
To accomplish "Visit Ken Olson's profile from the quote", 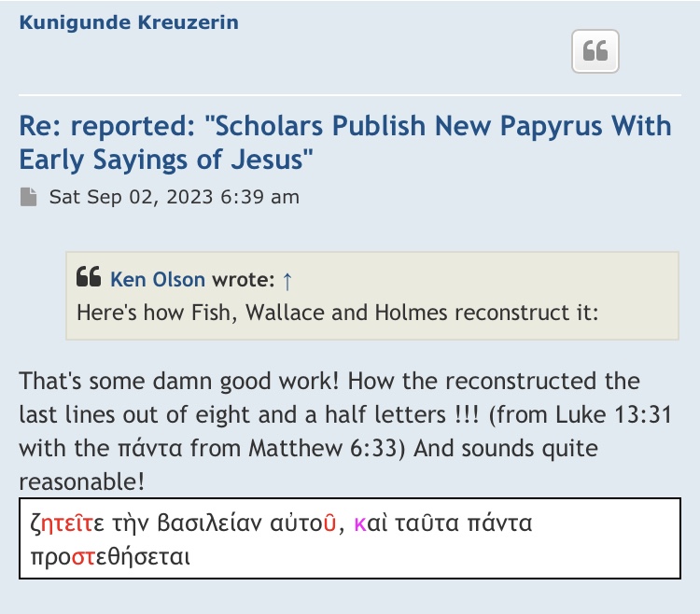I will click(159, 278).
